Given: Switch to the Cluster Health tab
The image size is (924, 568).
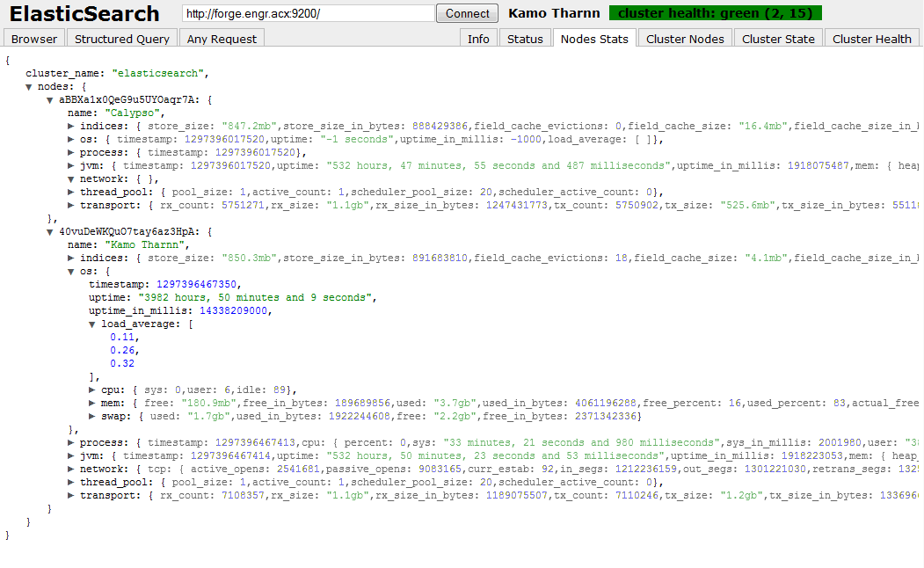Looking at the screenshot, I should (x=871, y=38).
